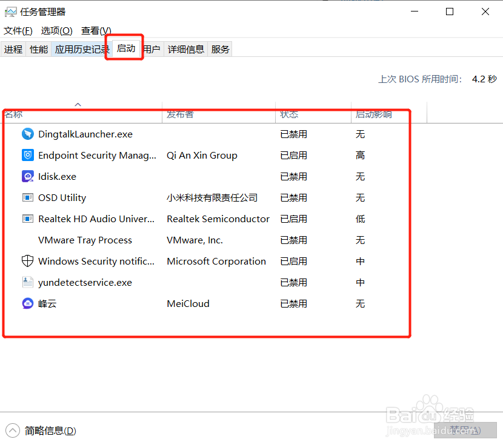Click the DingtalkLauncher.exe app icon
Image resolution: width=503 pixels, height=448 pixels.
[x=27, y=134]
